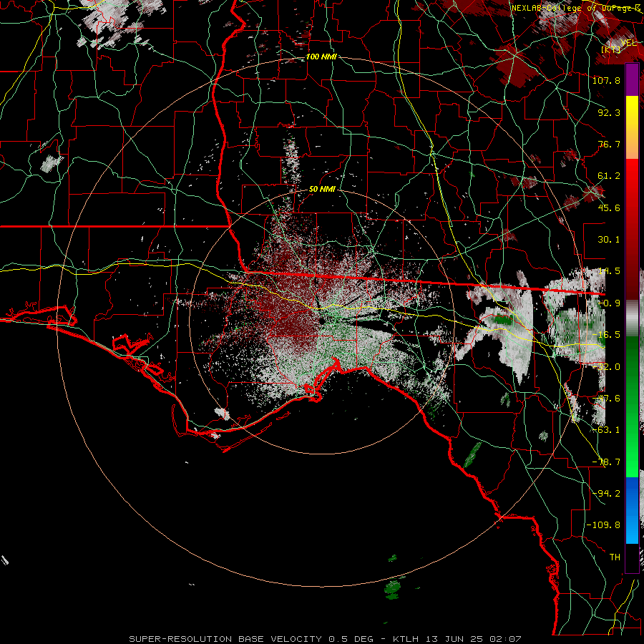
Task: Select the 107.8 value on the velocity scale
Action: (606, 80)
